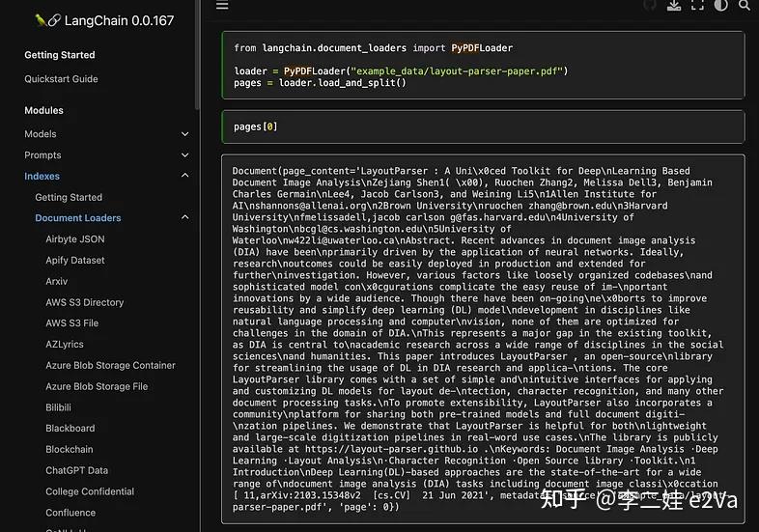Open the ChatGPT Data page
This screenshot has height=532, width=759.
pyautogui.click(x=77, y=470)
